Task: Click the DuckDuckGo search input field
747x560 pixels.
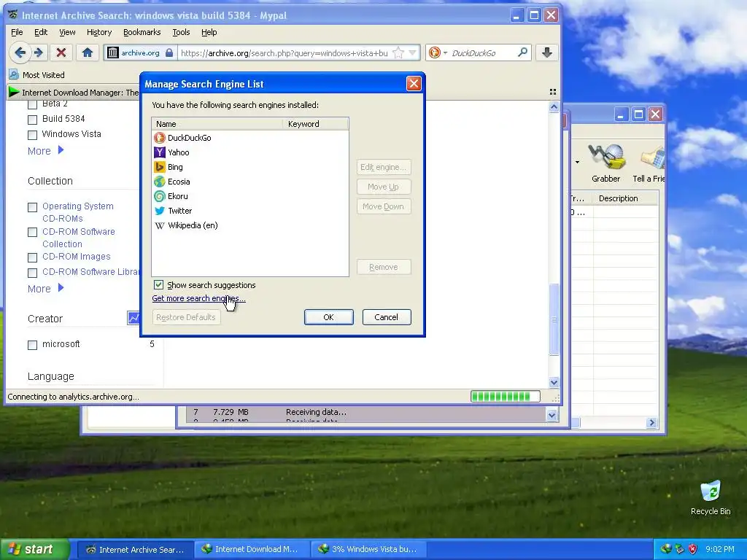Action: pos(482,52)
